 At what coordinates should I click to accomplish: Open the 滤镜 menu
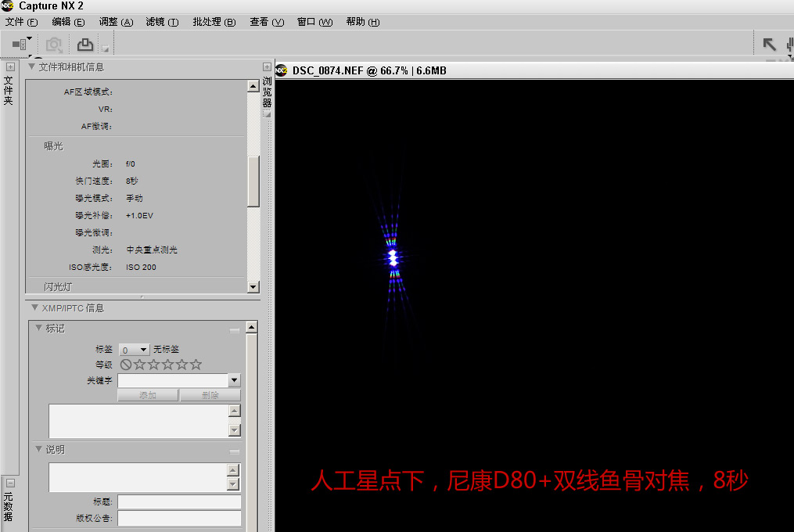pos(162,22)
